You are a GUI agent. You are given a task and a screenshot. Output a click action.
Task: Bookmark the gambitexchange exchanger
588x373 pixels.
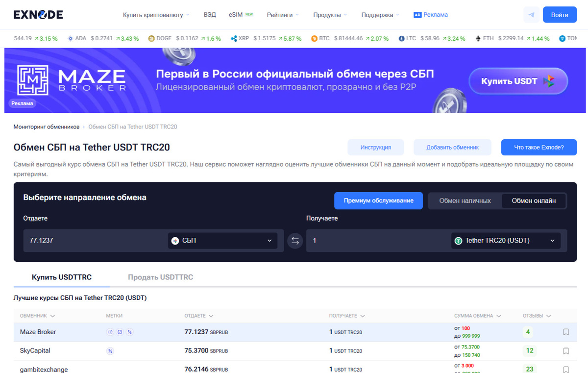[x=566, y=370]
